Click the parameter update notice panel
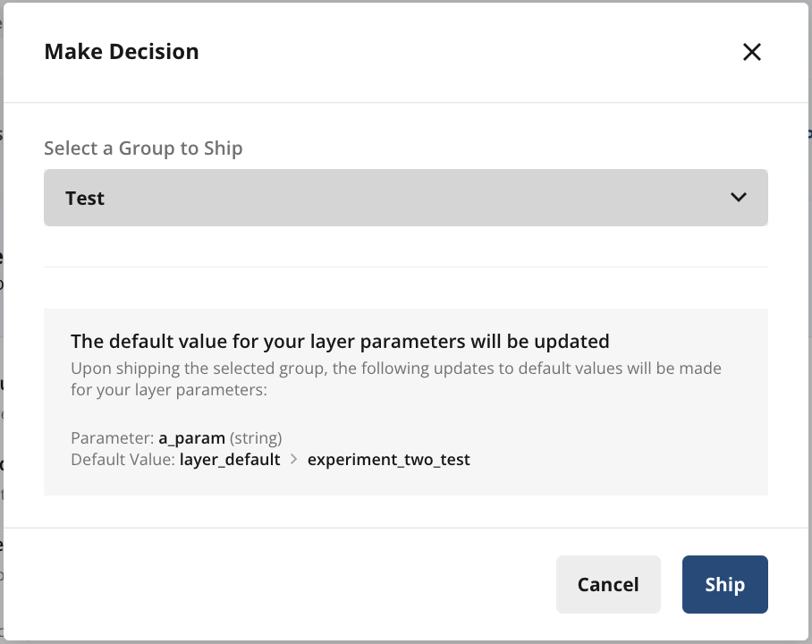812x644 pixels. 406,401
